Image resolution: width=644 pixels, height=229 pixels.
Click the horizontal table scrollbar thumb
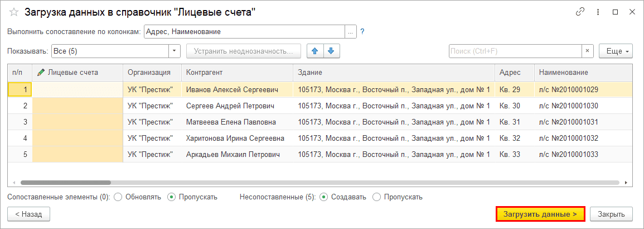click(x=65, y=182)
